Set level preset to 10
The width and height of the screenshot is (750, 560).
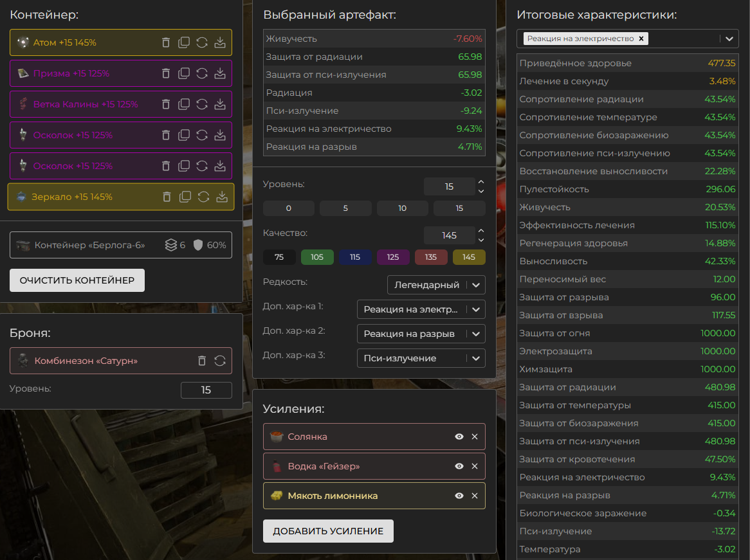[402, 208]
